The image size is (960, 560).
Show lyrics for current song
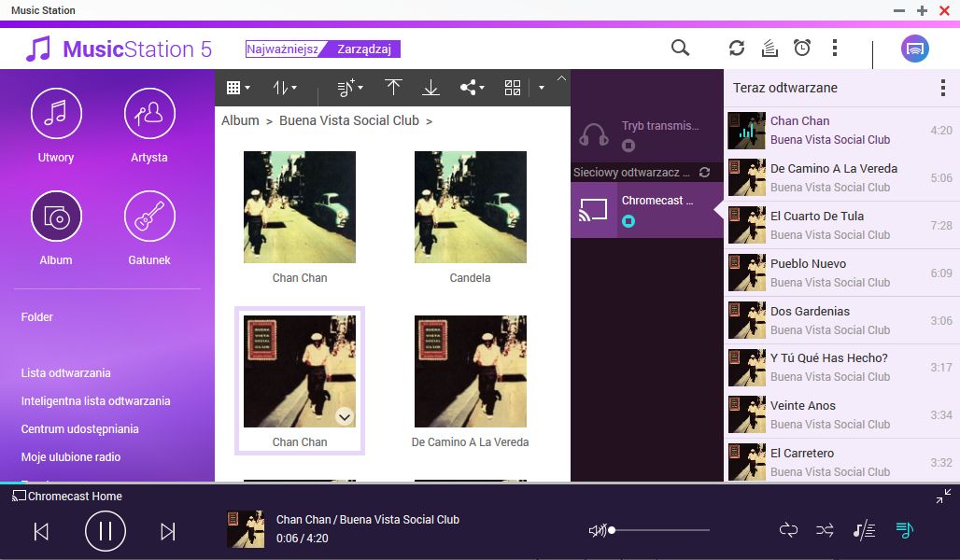(x=864, y=530)
